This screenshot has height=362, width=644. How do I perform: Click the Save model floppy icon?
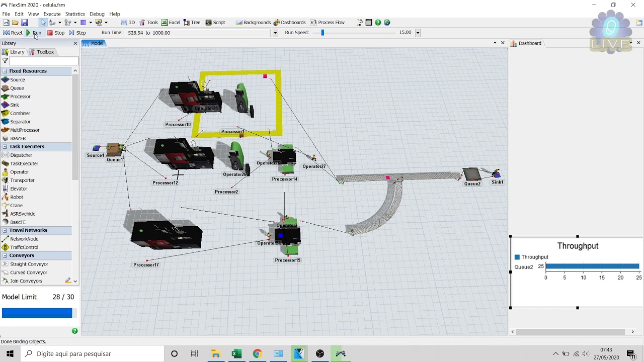(24, 23)
